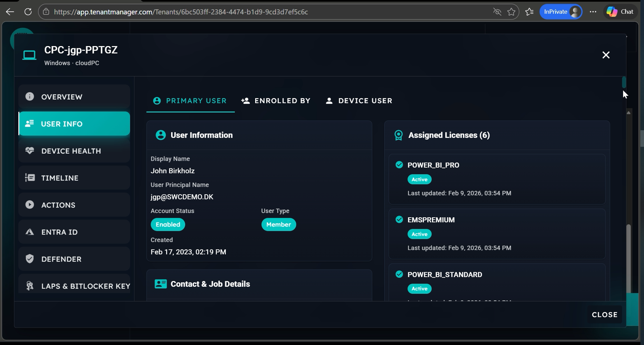The image size is (644, 345).
Task: Open the User Info sidebar section
Action: tap(74, 124)
